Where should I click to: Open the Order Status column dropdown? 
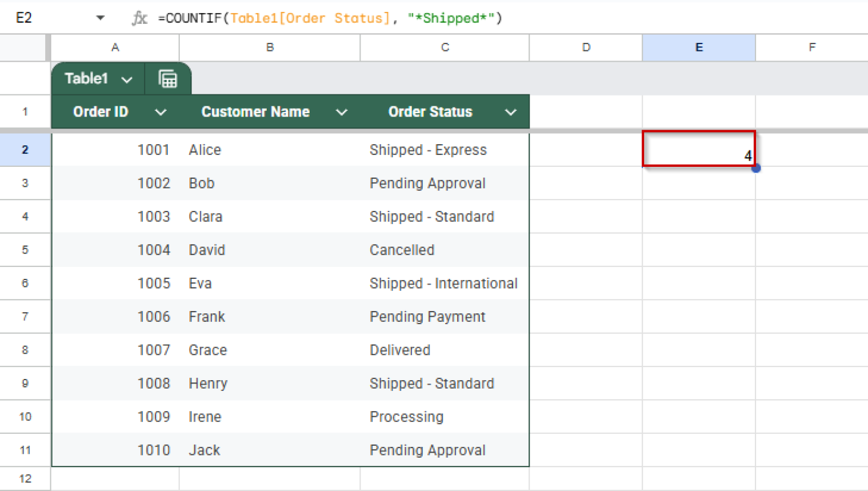point(510,111)
